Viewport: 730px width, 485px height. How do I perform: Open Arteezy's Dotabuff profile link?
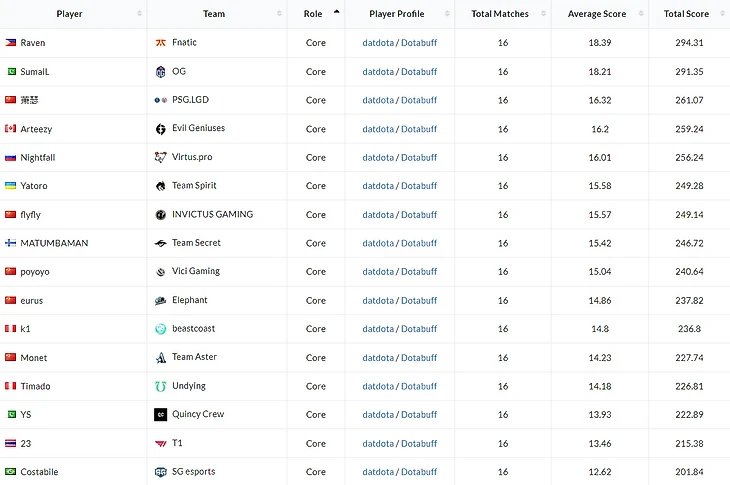[x=419, y=129]
